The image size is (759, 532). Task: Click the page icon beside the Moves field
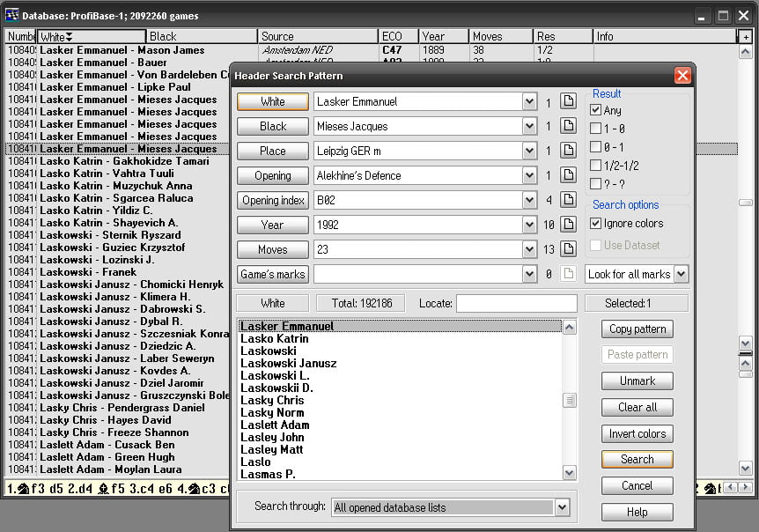[x=568, y=250]
